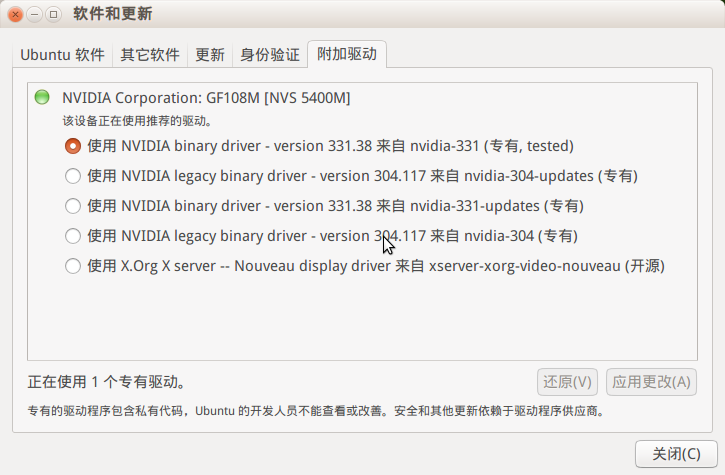Click the empty area of the driver list
The width and height of the screenshot is (725, 475).
(362, 317)
